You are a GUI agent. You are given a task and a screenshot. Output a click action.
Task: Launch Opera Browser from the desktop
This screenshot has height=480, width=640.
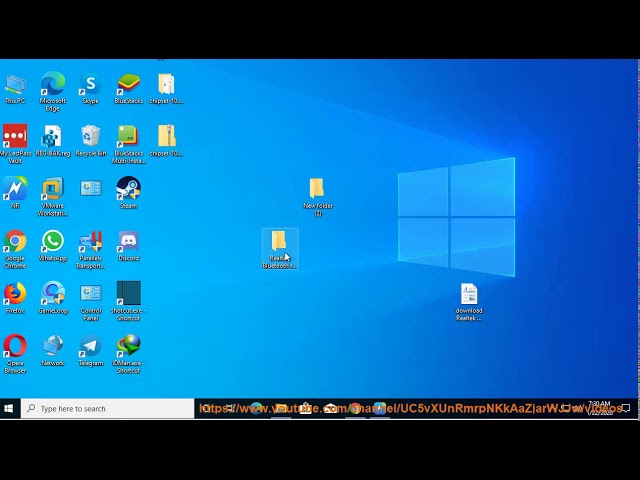(15, 354)
